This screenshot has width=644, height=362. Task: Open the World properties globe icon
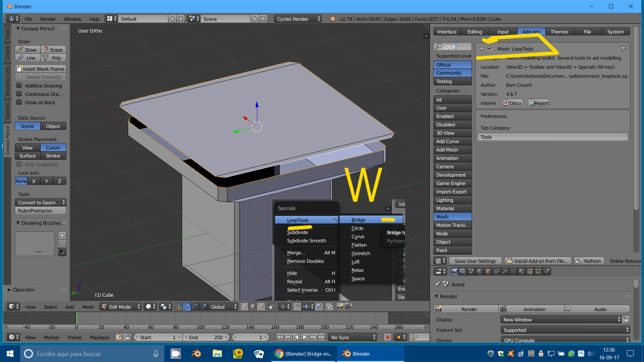tap(480, 271)
